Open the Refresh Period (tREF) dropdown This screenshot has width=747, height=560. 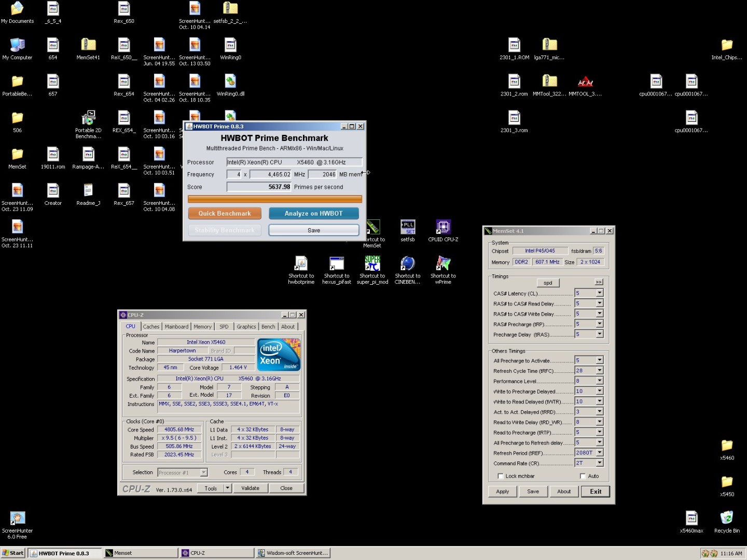click(x=600, y=453)
